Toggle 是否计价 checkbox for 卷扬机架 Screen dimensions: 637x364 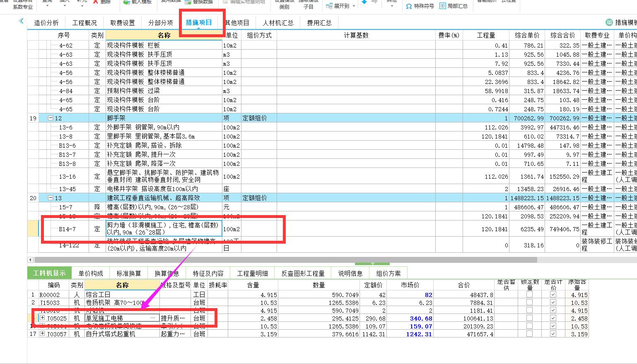tap(553, 302)
